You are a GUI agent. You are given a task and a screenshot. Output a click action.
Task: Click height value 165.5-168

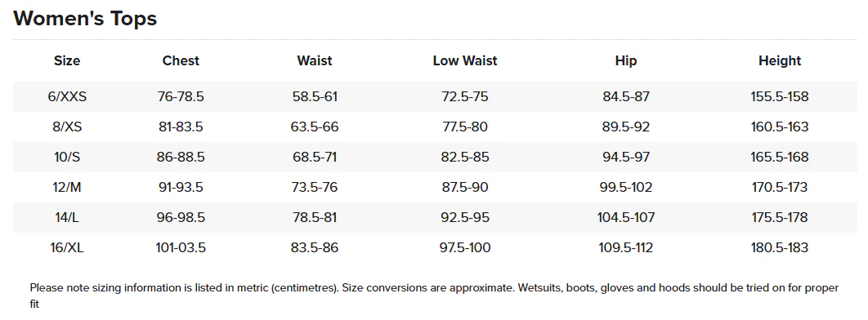click(780, 157)
